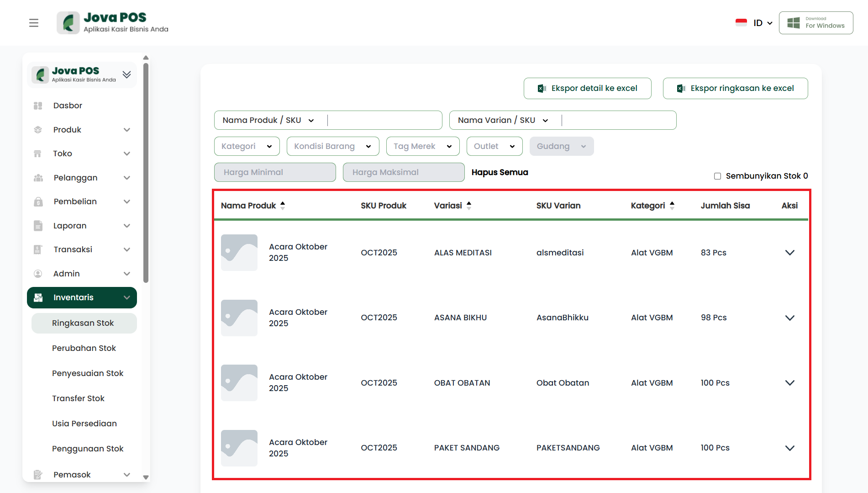Screen dimensions: 868x493
Task: Click the Admin user icon
Action: pos(38,274)
